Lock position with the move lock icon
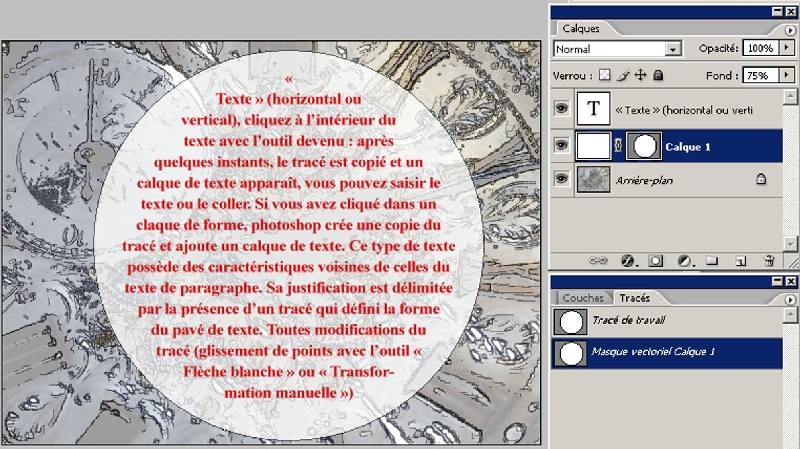Image resolution: width=800 pixels, height=449 pixels. 640,76
